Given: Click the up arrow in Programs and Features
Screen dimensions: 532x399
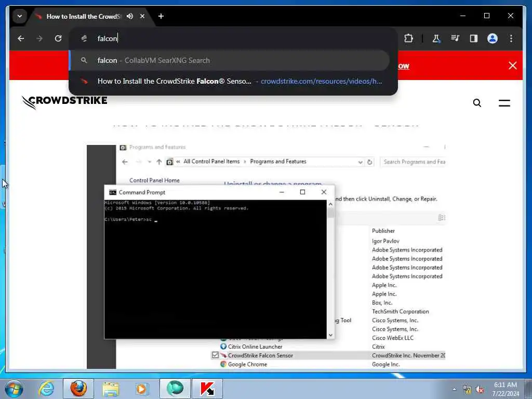Looking at the screenshot, I should click(159, 162).
